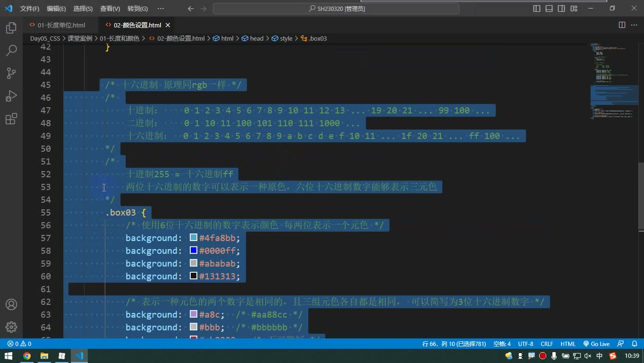644x363 pixels.
Task: Click the CRLF end of line selector
Action: pyautogui.click(x=547, y=344)
